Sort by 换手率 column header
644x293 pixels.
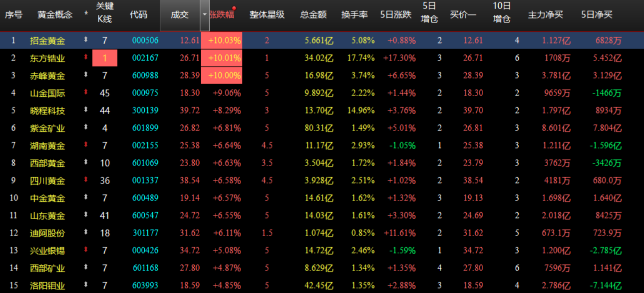point(354,15)
